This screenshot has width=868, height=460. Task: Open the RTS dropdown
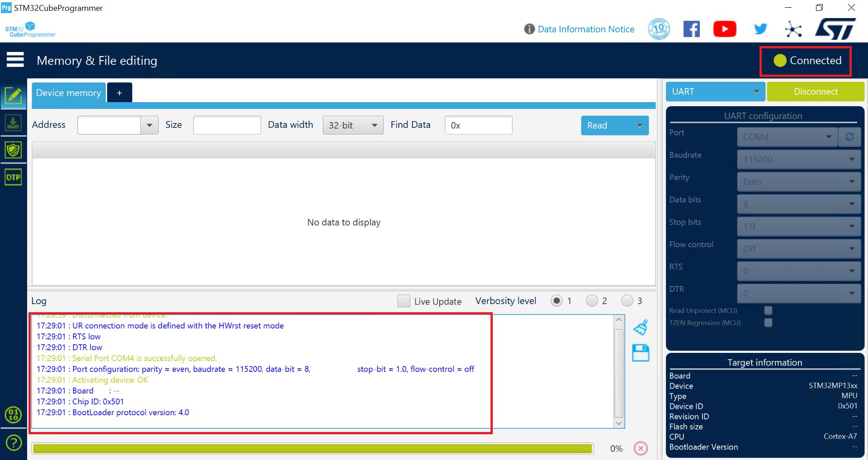click(799, 271)
